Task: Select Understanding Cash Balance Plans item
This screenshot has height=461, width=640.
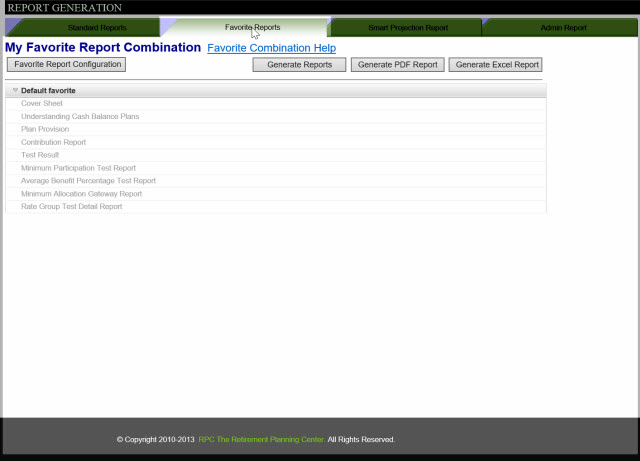Action: click(x=80, y=117)
